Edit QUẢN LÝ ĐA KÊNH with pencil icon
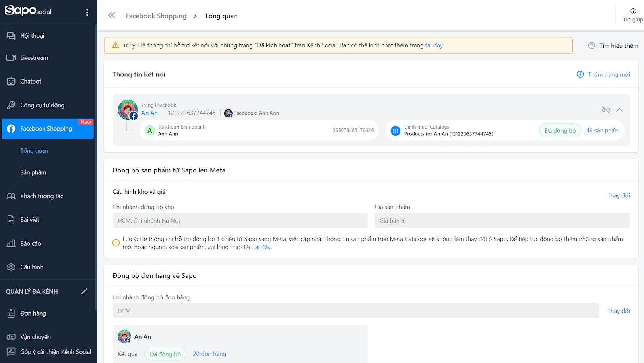The height and width of the screenshot is (363, 644). pos(84,291)
